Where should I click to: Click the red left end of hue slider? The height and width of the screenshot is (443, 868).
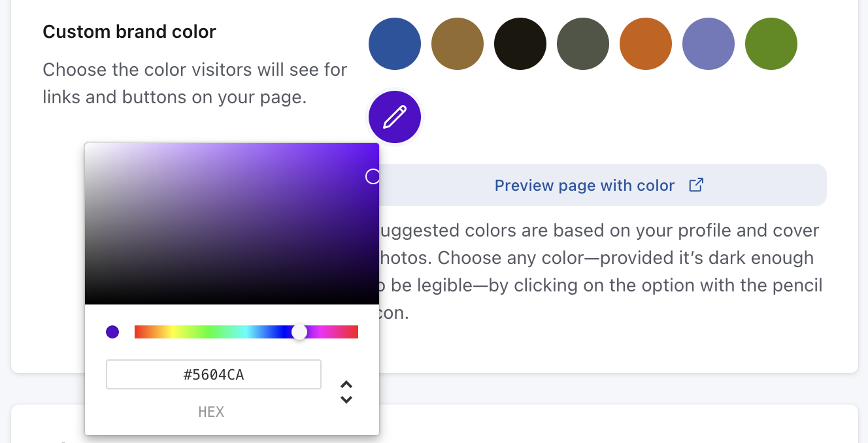tap(138, 332)
